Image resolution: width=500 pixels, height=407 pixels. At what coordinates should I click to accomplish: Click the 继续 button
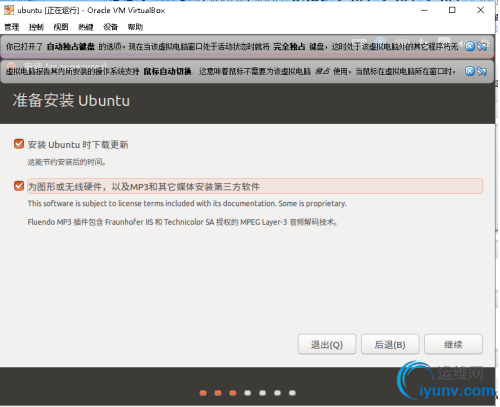pyautogui.click(x=453, y=344)
